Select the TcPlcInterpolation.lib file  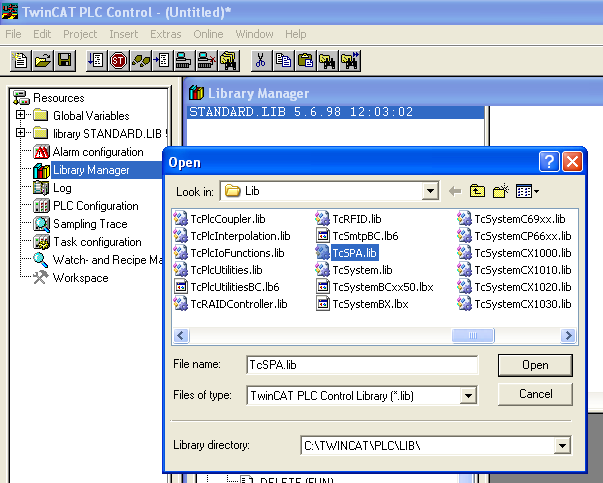coord(240,236)
